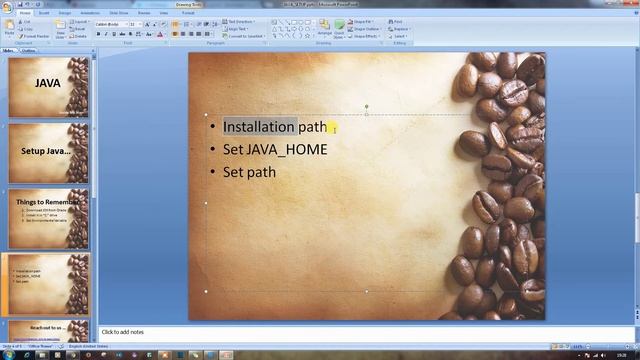Screen dimensions: 640x360
Task: Delete the current slide
Action: [78, 36]
